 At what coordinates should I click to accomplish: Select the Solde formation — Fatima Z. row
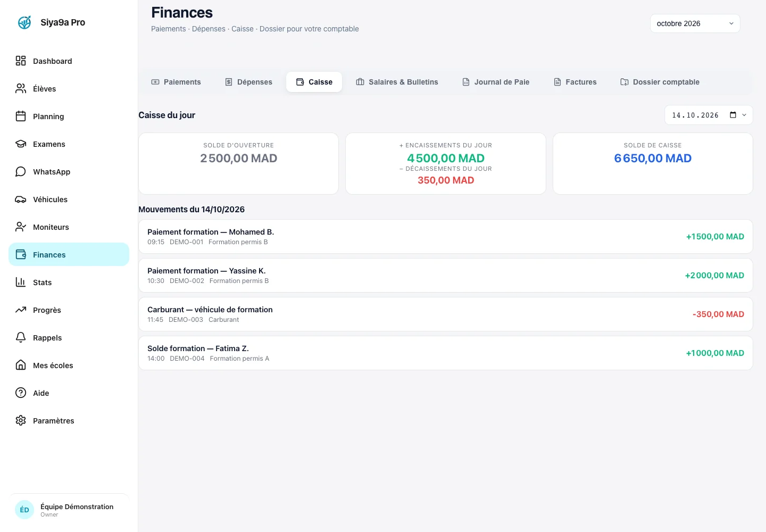pos(446,353)
